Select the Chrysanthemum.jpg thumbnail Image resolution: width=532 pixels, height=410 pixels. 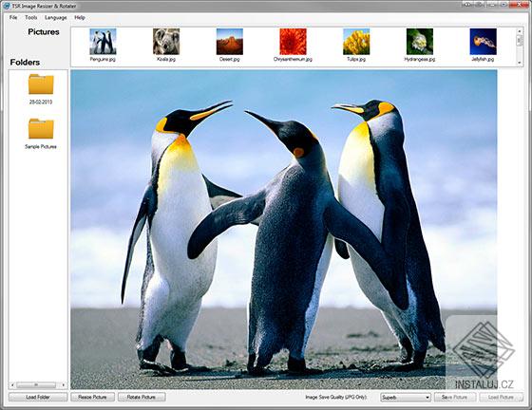293,42
